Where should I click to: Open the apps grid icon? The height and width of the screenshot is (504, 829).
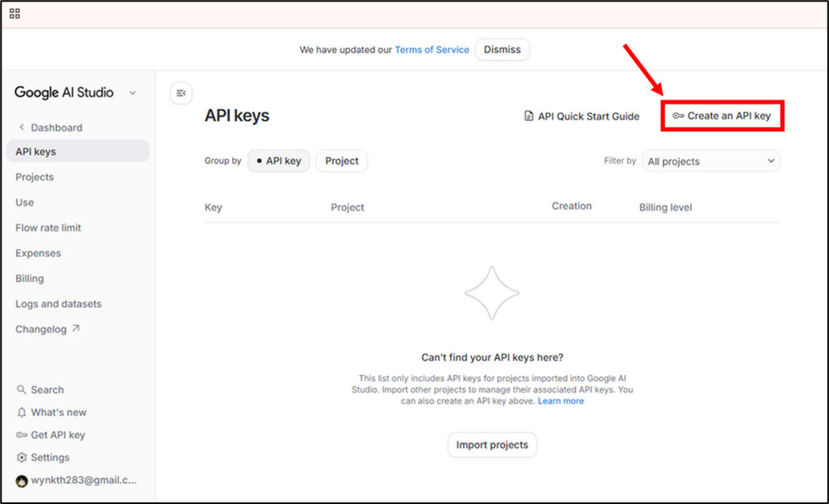pyautogui.click(x=14, y=13)
